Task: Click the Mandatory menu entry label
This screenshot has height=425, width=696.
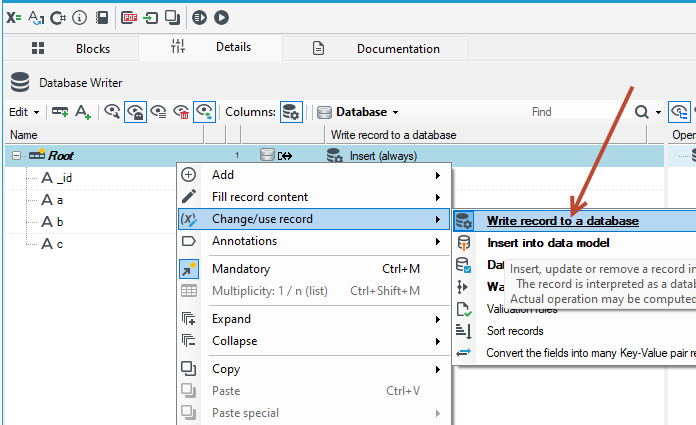Action: [241, 269]
